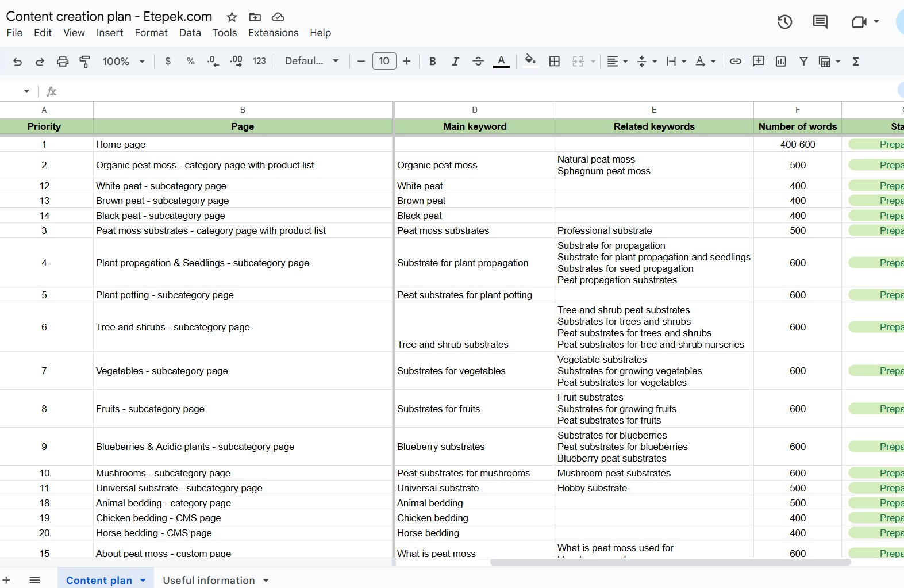Screen dimensions: 904x588
Task: Toggle strikethrough formatting
Action: (478, 62)
